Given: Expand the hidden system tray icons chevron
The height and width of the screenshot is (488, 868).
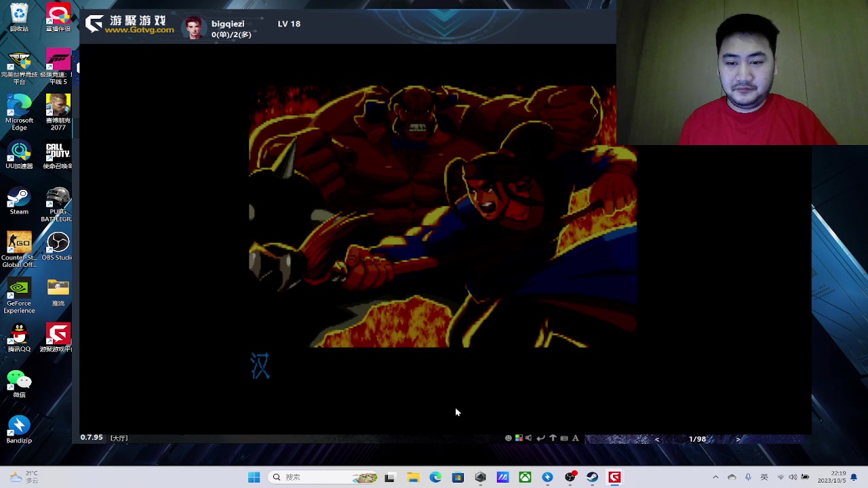Looking at the screenshot, I should tap(715, 477).
